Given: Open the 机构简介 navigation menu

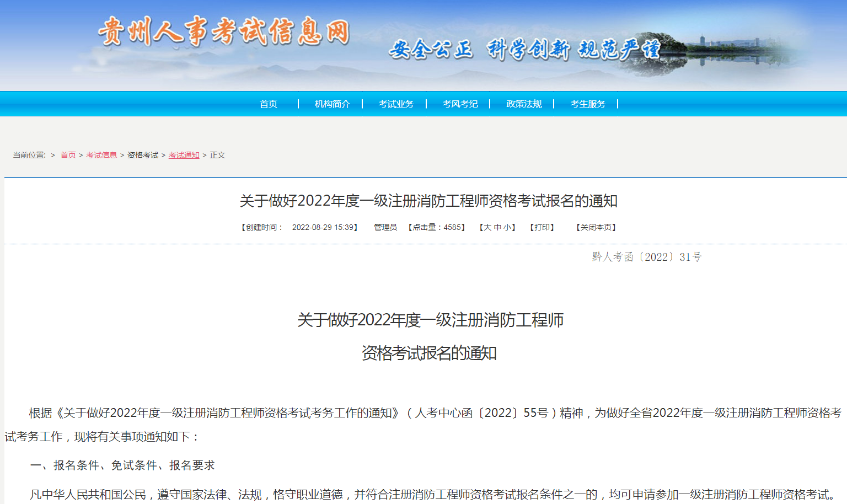Looking at the screenshot, I should tap(332, 104).
